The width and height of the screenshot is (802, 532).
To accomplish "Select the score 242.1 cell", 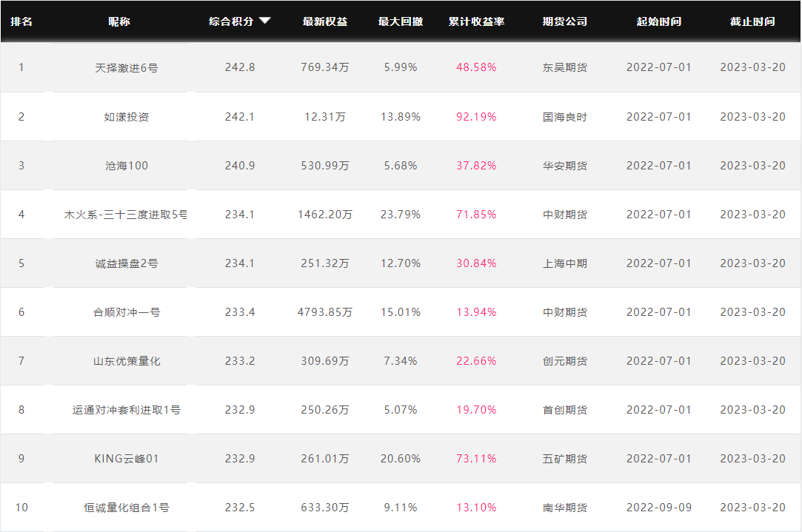I will point(240,116).
